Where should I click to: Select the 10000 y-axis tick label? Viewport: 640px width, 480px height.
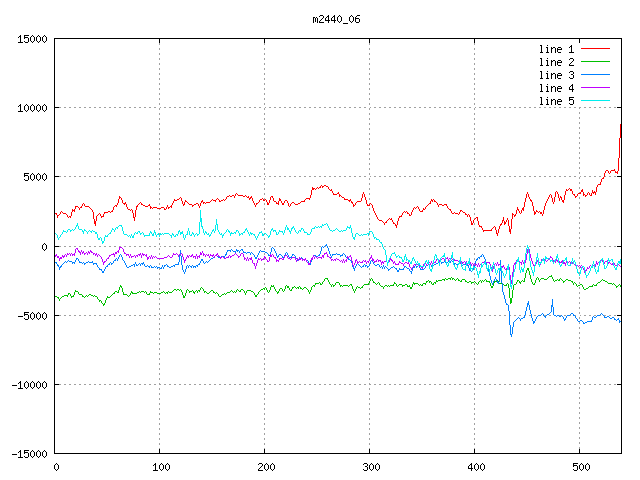[33, 108]
